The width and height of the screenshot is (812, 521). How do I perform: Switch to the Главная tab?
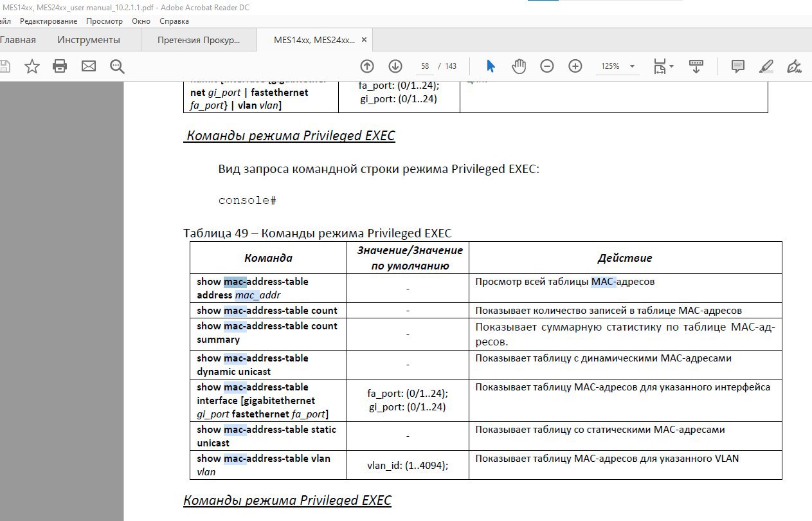point(18,40)
